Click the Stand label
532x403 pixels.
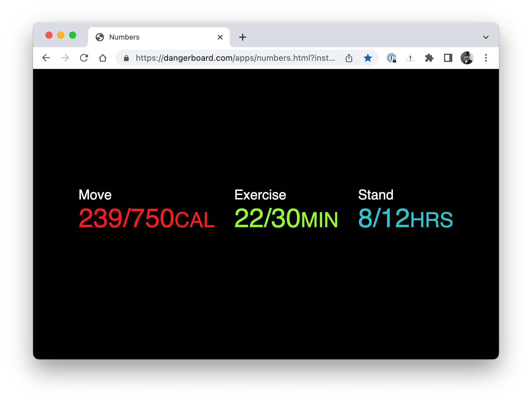[376, 195]
